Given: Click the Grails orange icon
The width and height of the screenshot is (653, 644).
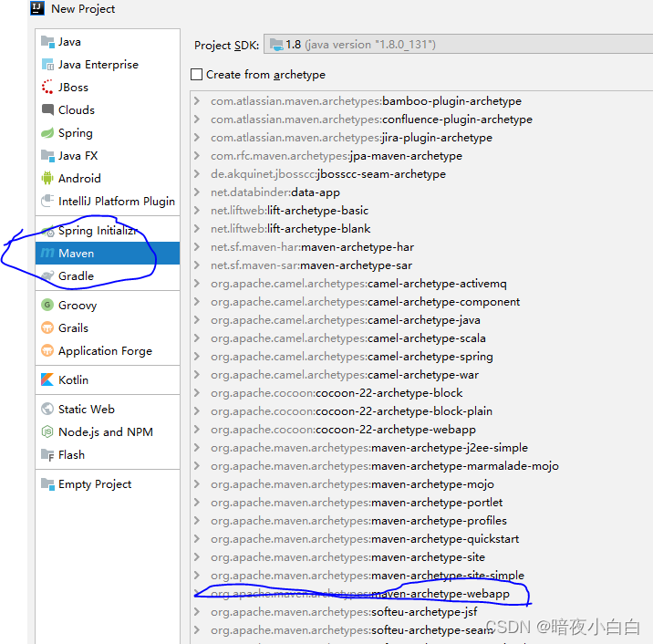Looking at the screenshot, I should point(47,327).
